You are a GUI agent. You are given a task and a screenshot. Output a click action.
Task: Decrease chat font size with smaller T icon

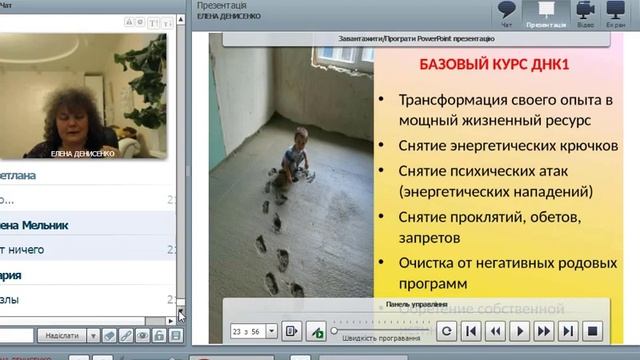coord(167,23)
